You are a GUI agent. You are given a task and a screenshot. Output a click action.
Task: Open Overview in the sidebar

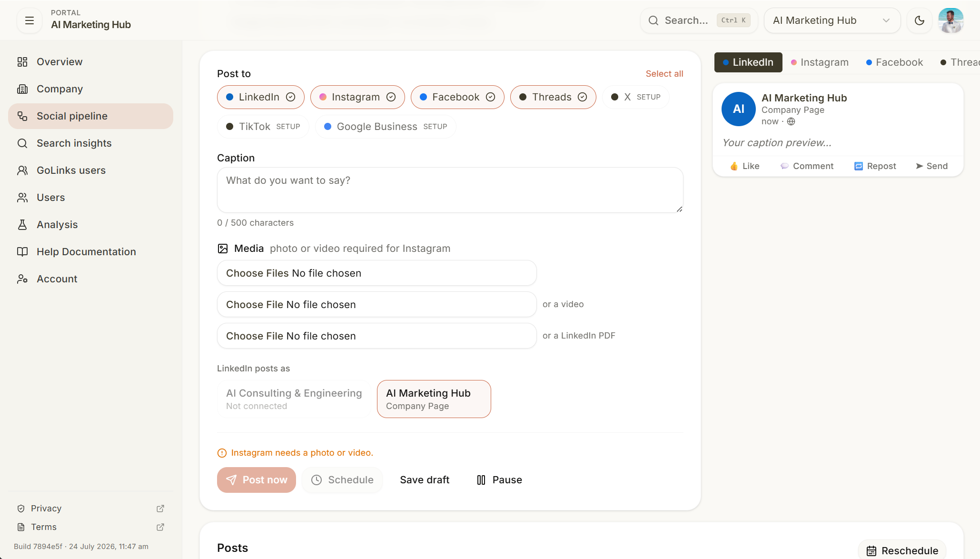(x=90, y=62)
